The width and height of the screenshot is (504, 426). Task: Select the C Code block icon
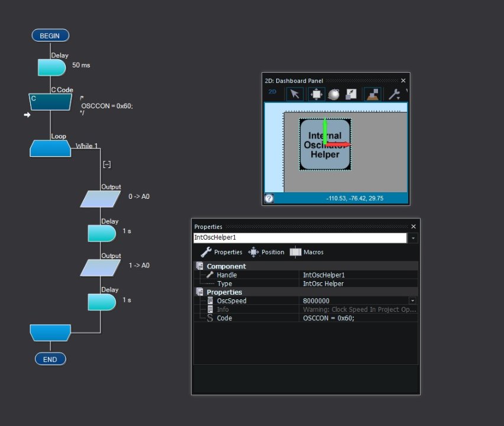50,102
